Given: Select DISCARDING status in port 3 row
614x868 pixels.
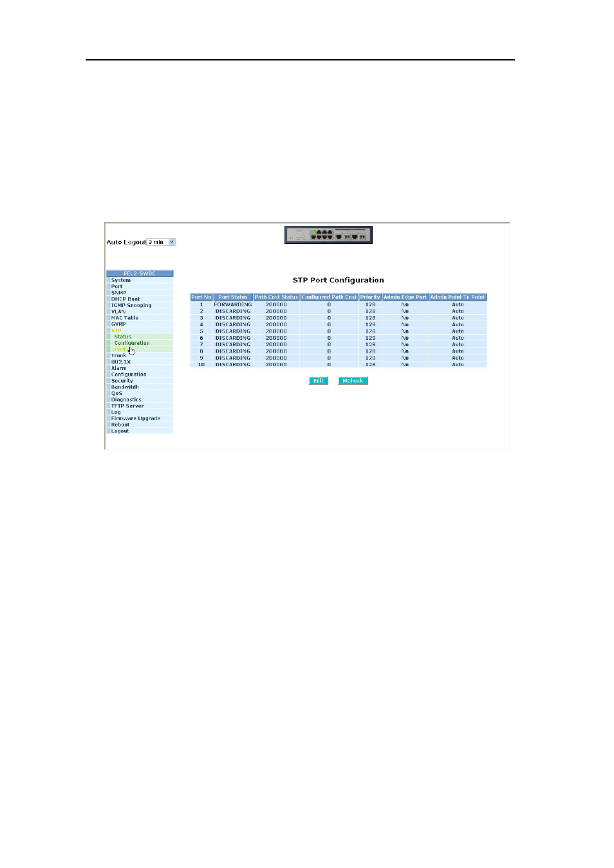Looking at the screenshot, I should coord(233,318).
